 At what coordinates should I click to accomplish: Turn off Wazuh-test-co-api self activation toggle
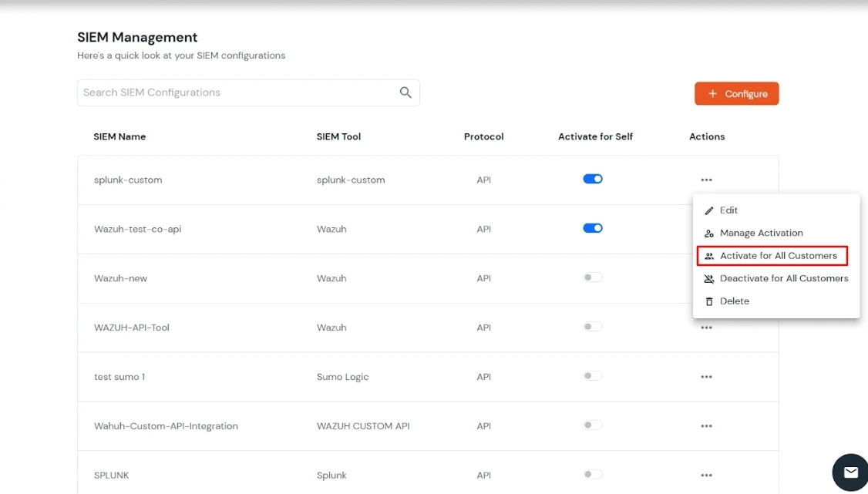click(x=592, y=227)
